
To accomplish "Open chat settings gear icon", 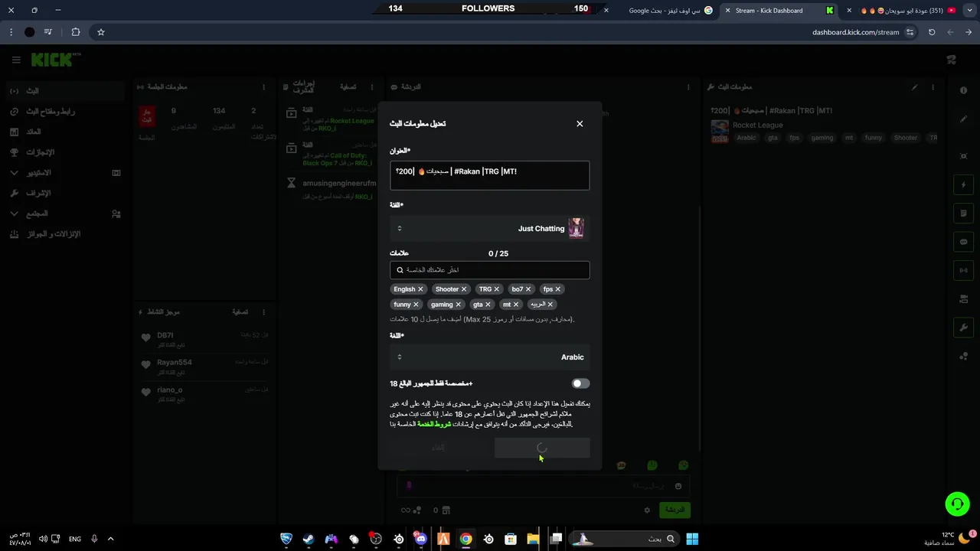I will [x=647, y=510].
